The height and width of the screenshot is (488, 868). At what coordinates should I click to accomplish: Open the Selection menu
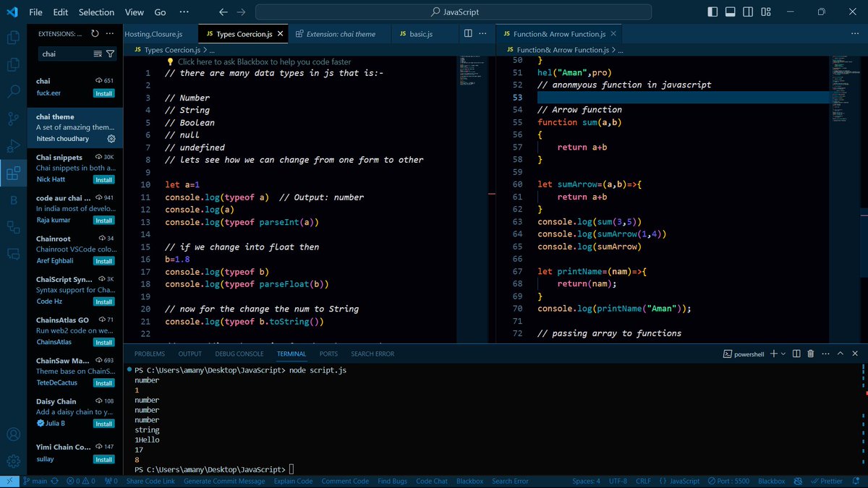click(x=96, y=12)
